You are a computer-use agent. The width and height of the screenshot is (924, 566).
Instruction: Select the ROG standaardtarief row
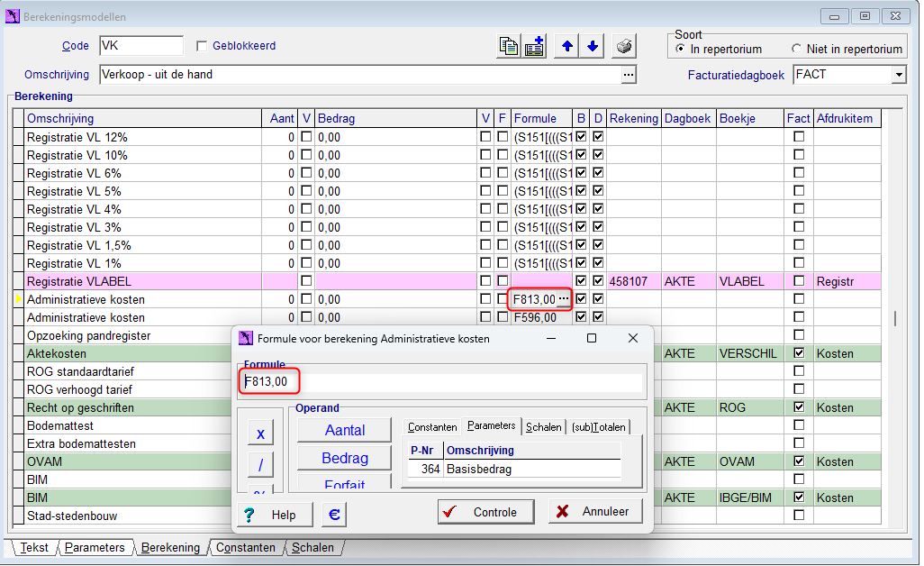[129, 371]
